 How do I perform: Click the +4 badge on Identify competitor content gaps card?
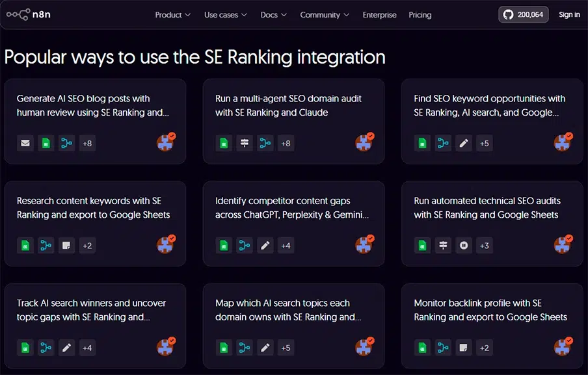pos(286,246)
